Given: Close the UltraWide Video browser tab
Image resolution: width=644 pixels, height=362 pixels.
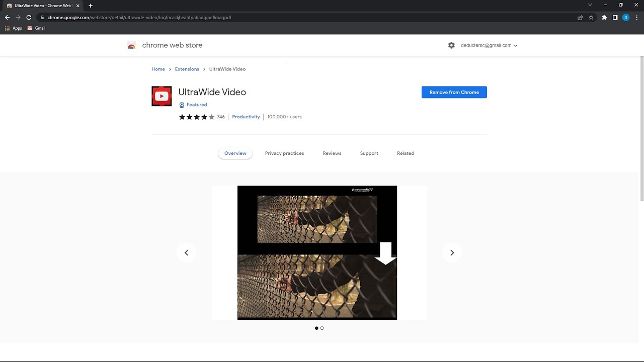Looking at the screenshot, I should [77, 6].
